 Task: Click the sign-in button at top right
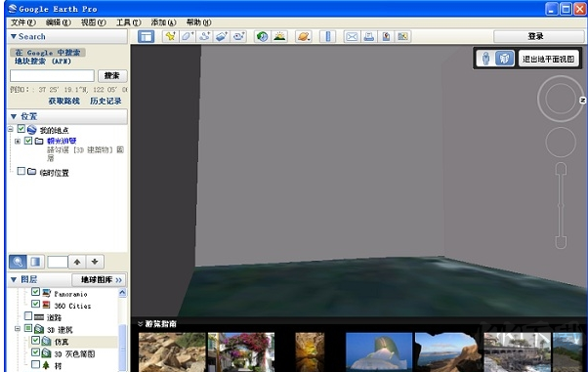[x=535, y=36]
